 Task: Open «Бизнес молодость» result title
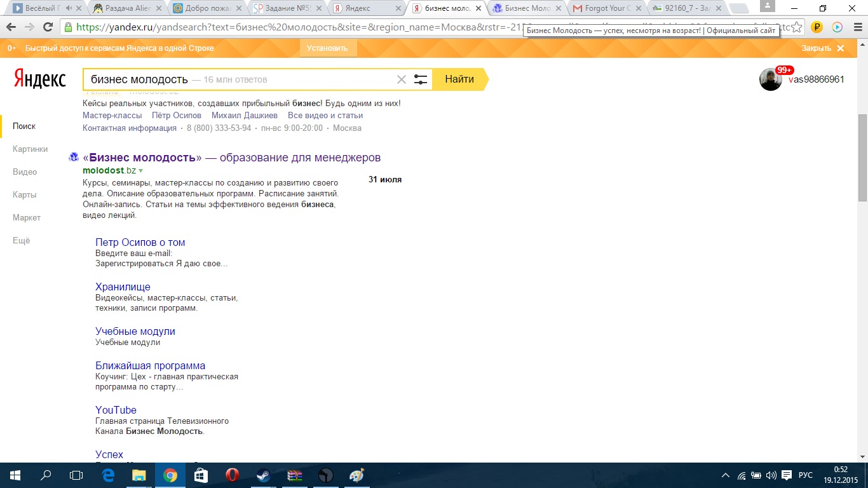(x=232, y=158)
